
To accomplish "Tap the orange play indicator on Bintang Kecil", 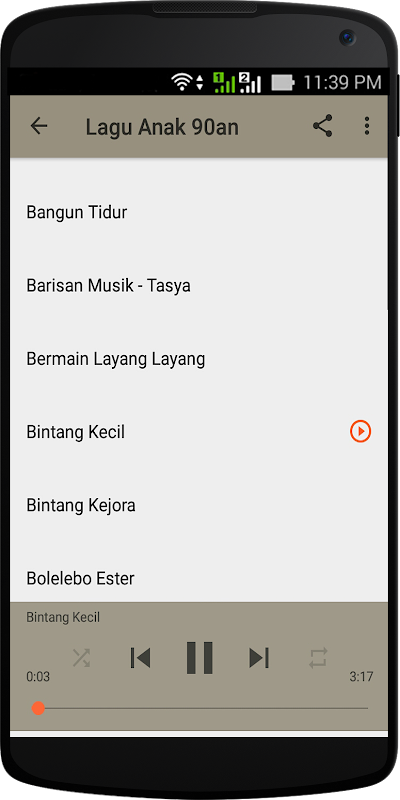I will click(360, 432).
